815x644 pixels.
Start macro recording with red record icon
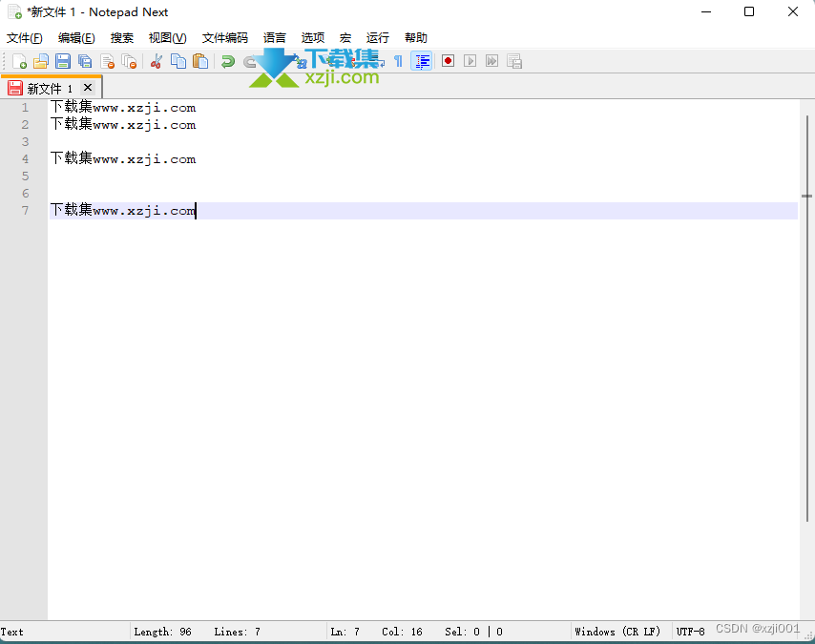click(x=448, y=61)
